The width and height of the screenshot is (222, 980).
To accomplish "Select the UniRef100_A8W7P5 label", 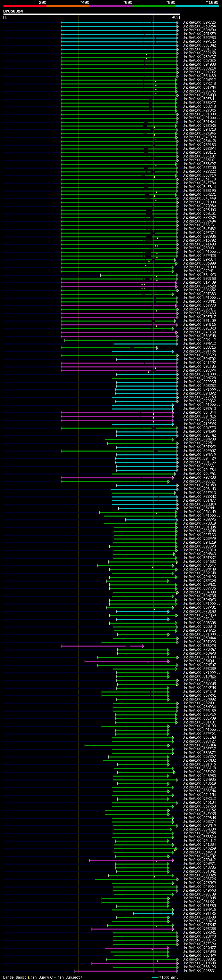I will (x=199, y=520).
